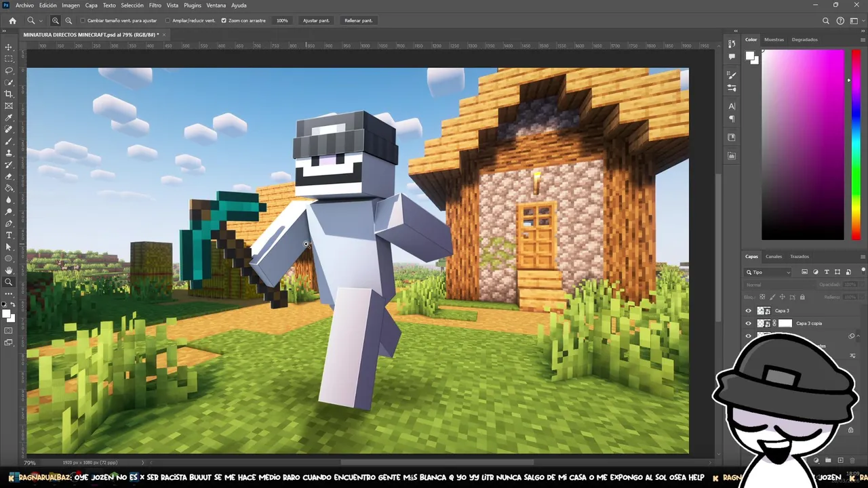Select the Path Selection arrow tool

coord(9,247)
